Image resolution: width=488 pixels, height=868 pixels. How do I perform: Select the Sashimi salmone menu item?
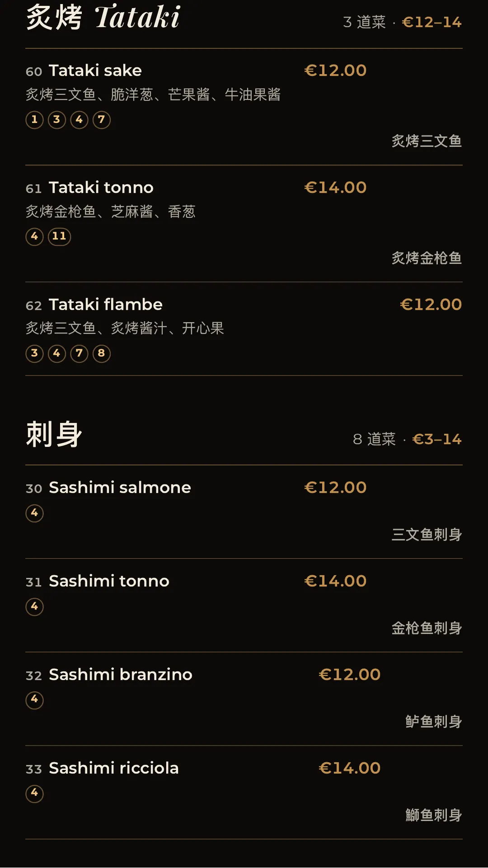point(244,512)
